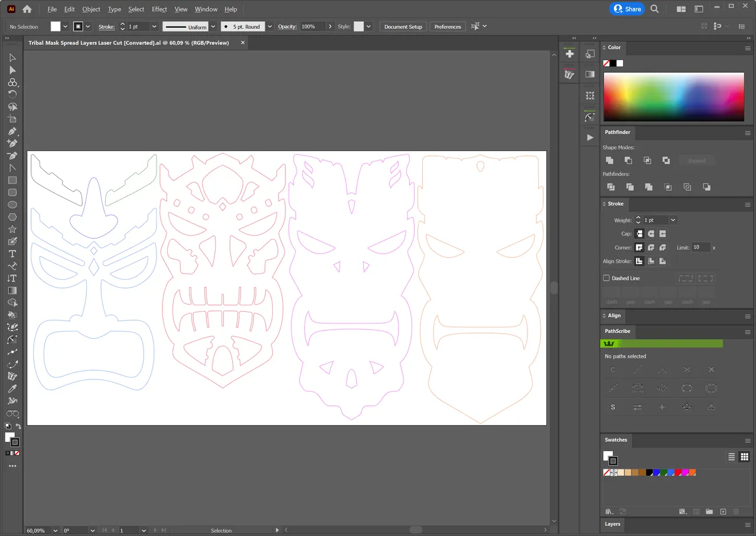Open the File menu
This screenshot has width=756, height=536.
click(52, 9)
